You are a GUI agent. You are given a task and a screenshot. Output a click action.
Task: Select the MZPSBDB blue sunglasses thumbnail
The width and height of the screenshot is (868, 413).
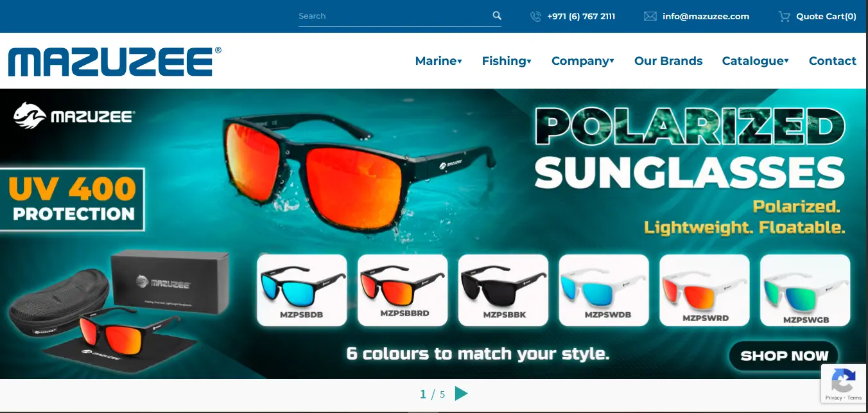302,289
